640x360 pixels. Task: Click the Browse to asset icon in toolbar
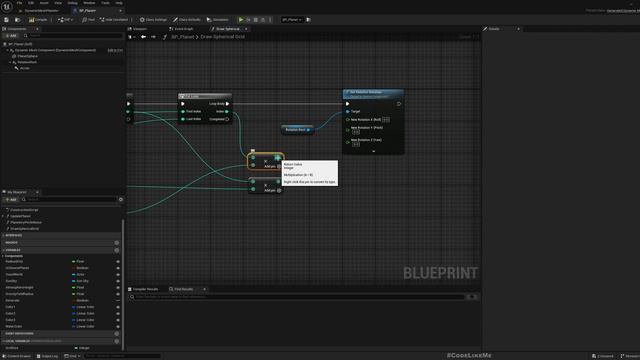(x=17, y=20)
